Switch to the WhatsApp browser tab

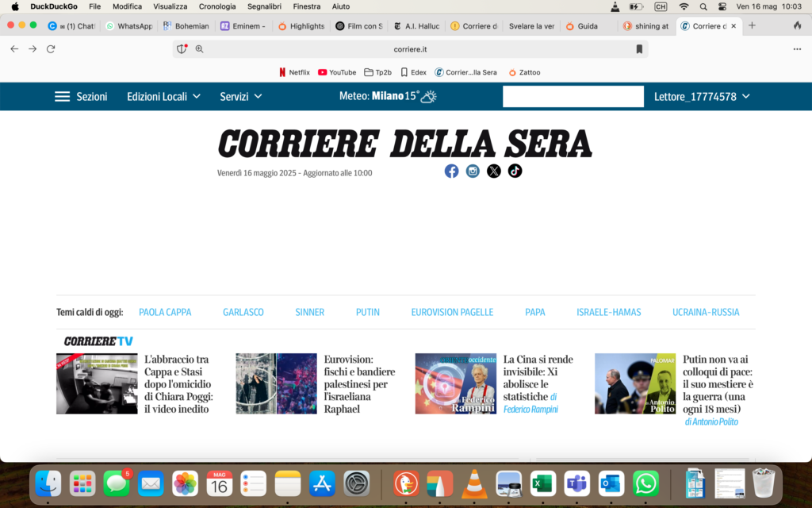pos(128,25)
